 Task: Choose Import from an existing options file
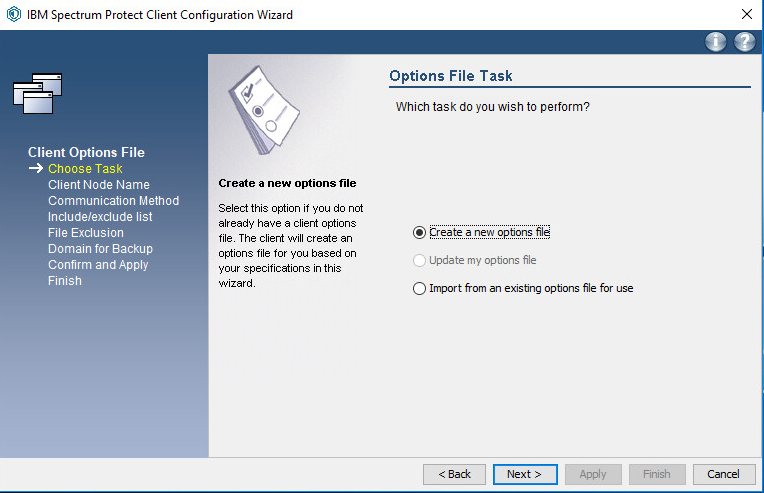419,289
